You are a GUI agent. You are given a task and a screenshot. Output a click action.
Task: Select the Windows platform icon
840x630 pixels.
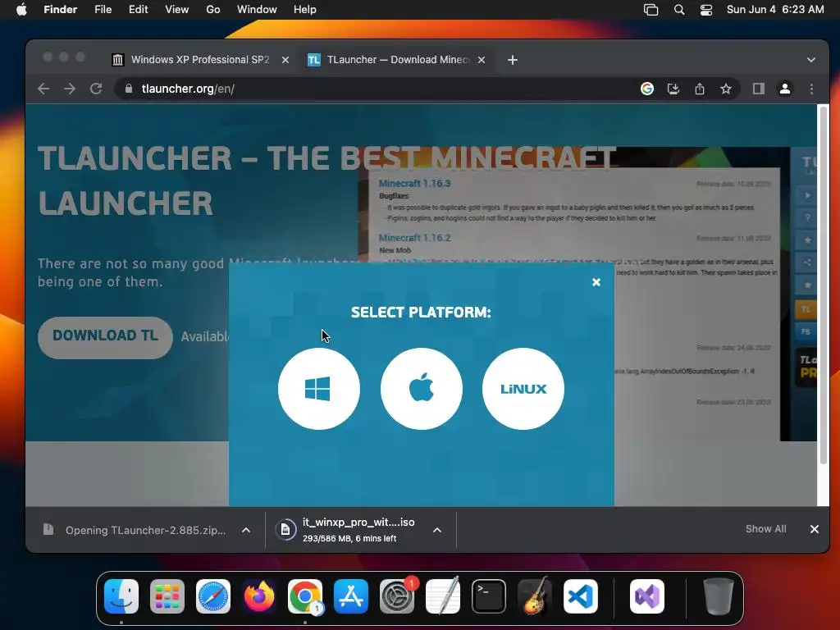click(319, 388)
